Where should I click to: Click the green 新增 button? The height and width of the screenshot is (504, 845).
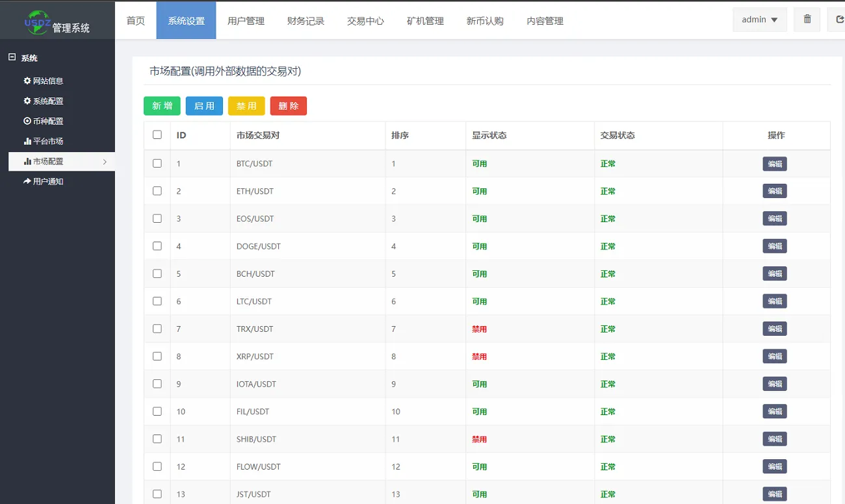[x=161, y=105]
